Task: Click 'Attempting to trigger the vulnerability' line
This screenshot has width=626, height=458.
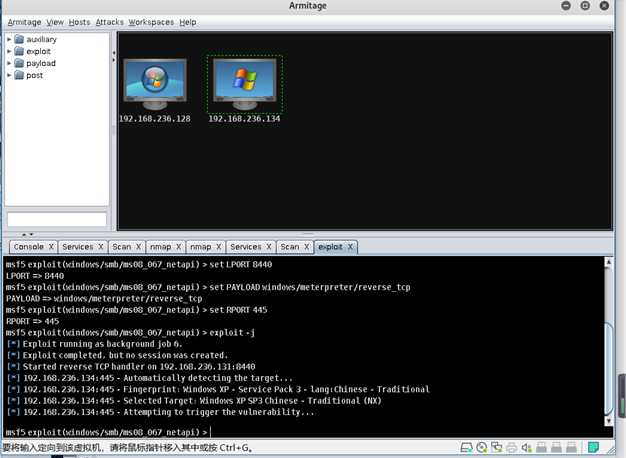Action: click(160, 412)
